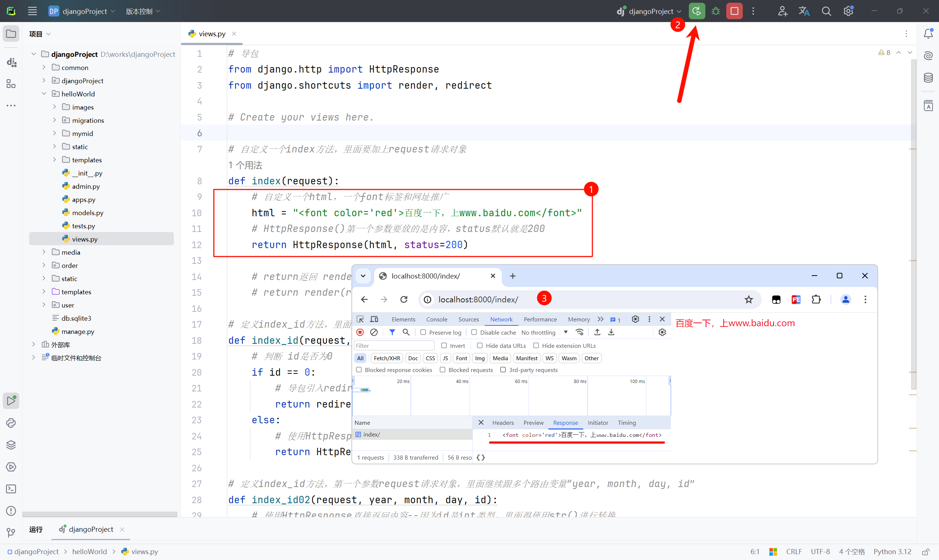Screen dimensions: 939x560
Task: Switch to the Elements tab
Action: (x=403, y=319)
